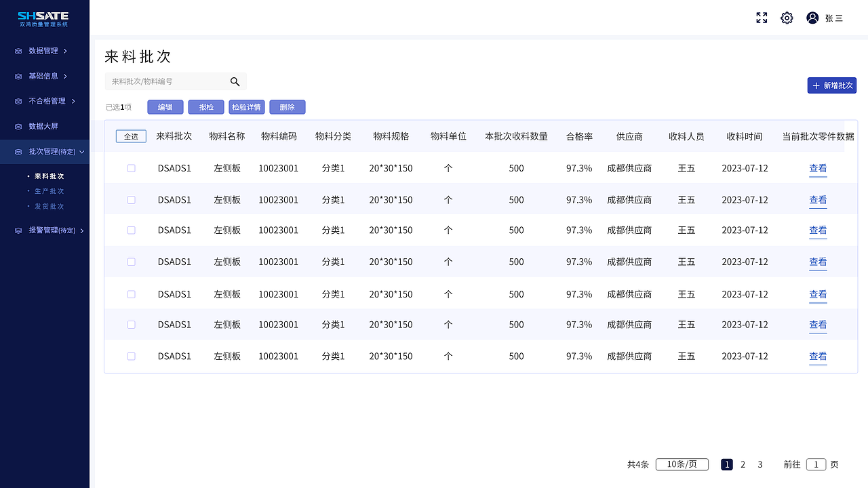Click the 不合格管理 sidebar icon
This screenshot has height=488, width=868.
click(x=16, y=101)
